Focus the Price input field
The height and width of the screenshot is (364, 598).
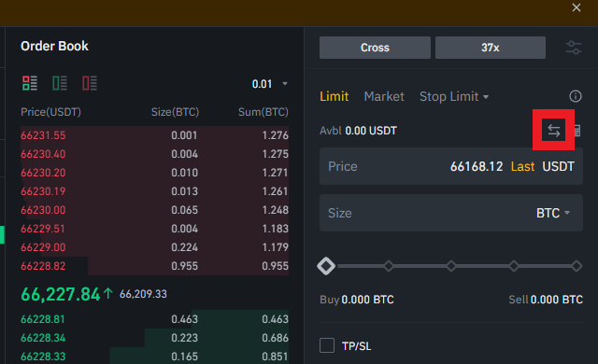[451, 166]
